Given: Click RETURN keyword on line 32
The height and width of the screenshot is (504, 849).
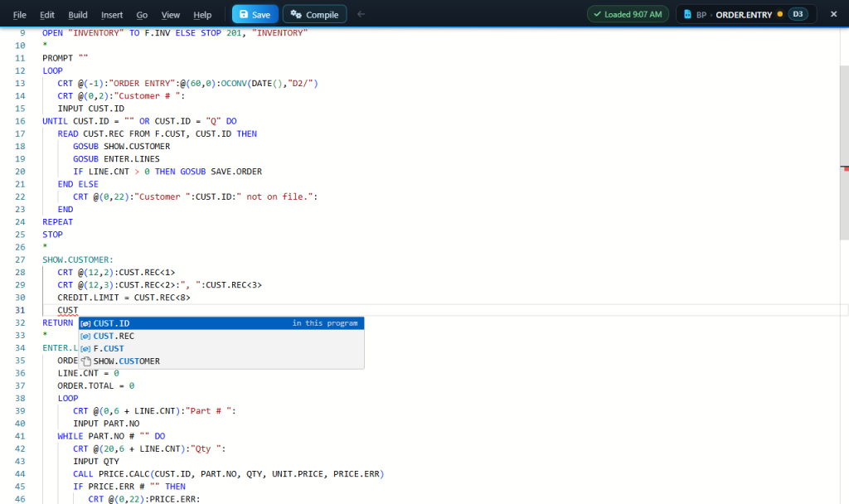Looking at the screenshot, I should coord(57,322).
